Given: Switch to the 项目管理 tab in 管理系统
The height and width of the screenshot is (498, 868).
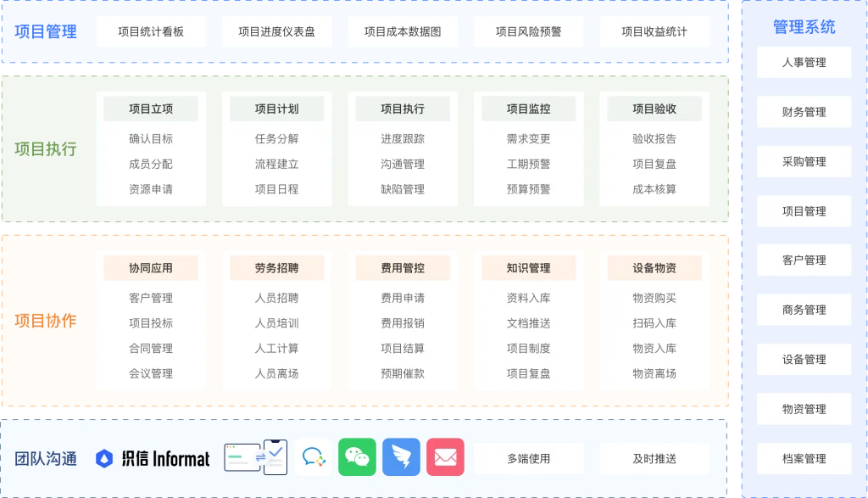Looking at the screenshot, I should (804, 210).
